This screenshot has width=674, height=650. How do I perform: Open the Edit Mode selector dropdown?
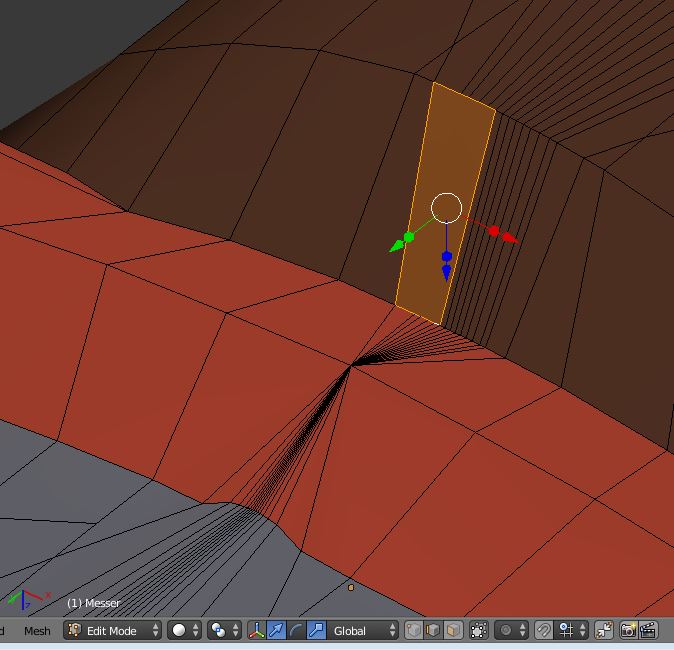[112, 630]
